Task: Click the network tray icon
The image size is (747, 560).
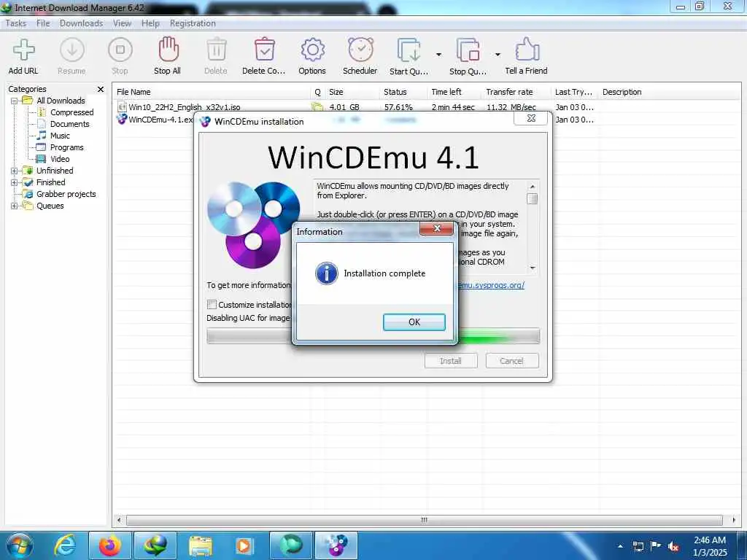Action: [638, 547]
